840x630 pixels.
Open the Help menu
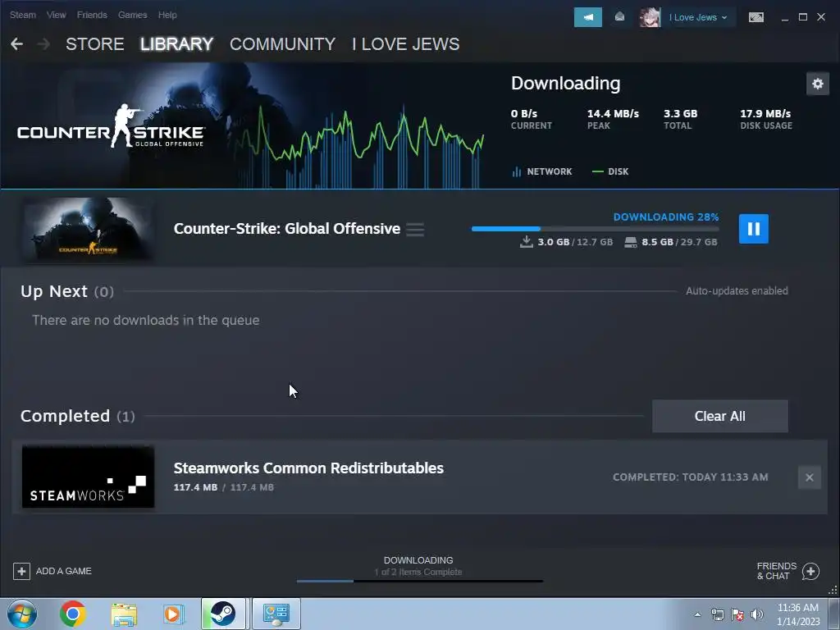click(167, 15)
